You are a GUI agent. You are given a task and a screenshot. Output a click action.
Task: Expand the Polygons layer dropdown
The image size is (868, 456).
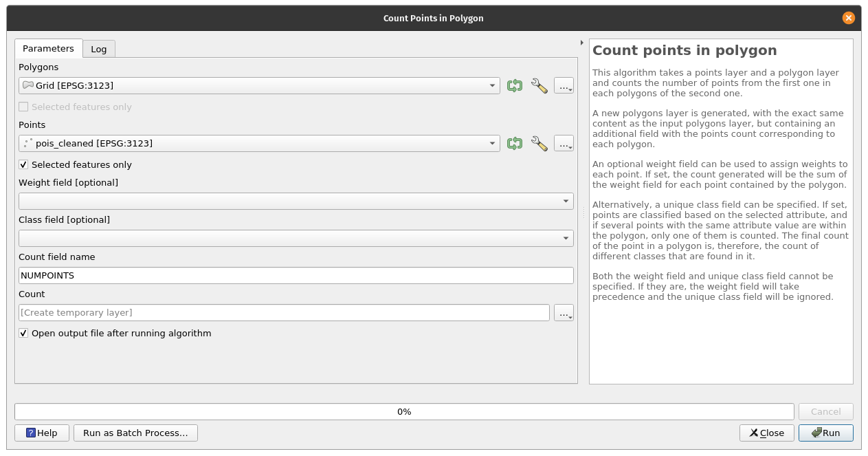492,86
